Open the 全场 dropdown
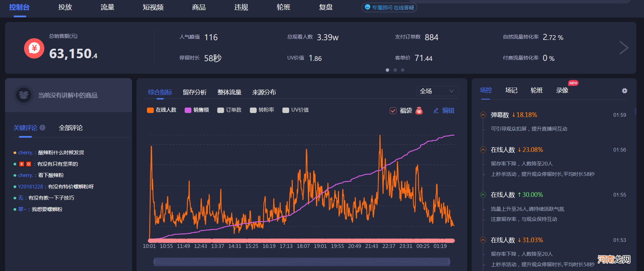Screen dimensions: 644x271 437,91
